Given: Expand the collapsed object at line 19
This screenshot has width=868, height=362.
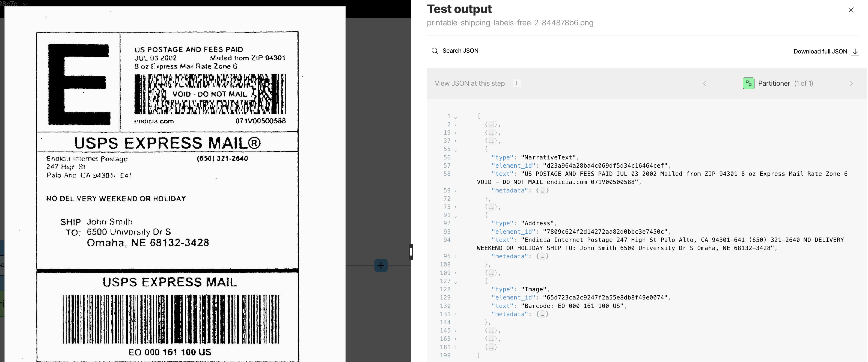Looking at the screenshot, I should coord(456,133).
